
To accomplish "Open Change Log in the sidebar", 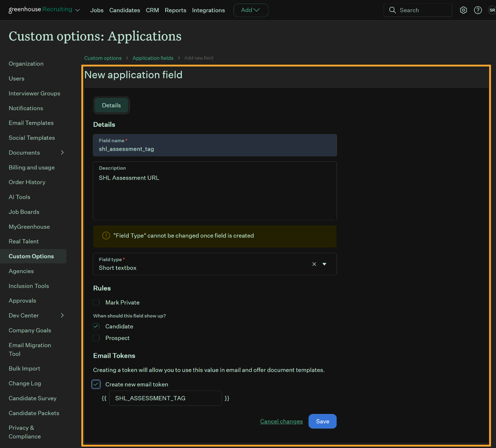I will click(x=25, y=383).
